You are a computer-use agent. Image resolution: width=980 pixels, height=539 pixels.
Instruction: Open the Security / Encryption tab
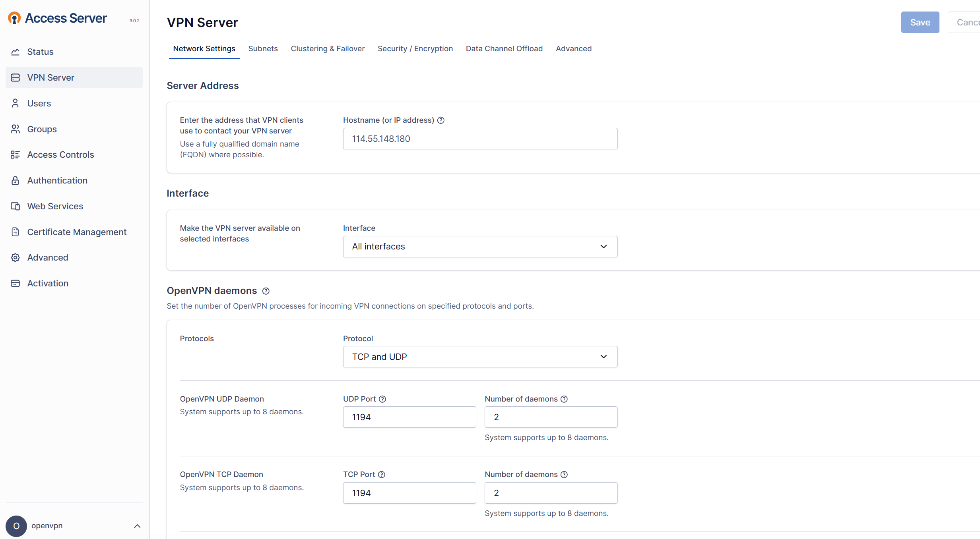coord(415,48)
